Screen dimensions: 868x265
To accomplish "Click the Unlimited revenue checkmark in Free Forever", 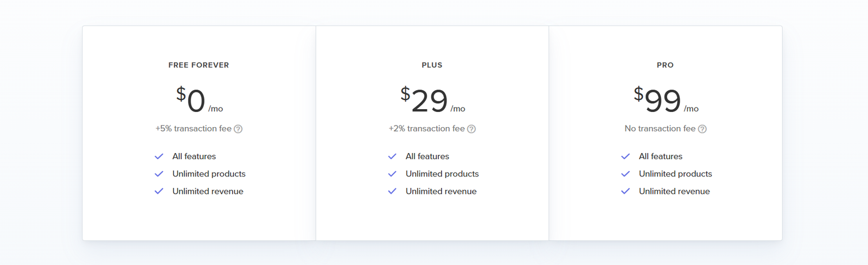I will (x=159, y=191).
